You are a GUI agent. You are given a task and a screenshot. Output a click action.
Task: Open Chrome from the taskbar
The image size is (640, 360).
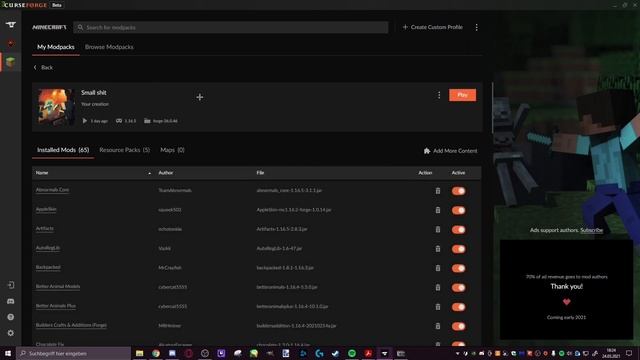click(156, 353)
